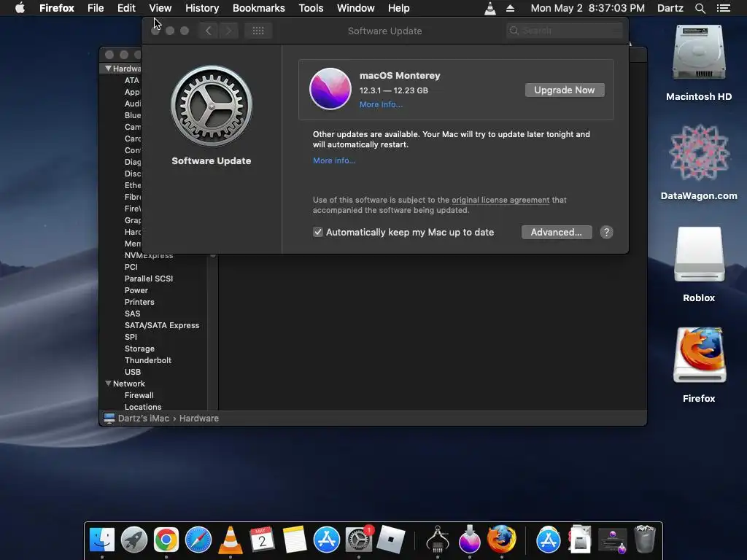The width and height of the screenshot is (747, 560).
Task: Select Thunderbolt in System Information sidebar
Action: 147,360
